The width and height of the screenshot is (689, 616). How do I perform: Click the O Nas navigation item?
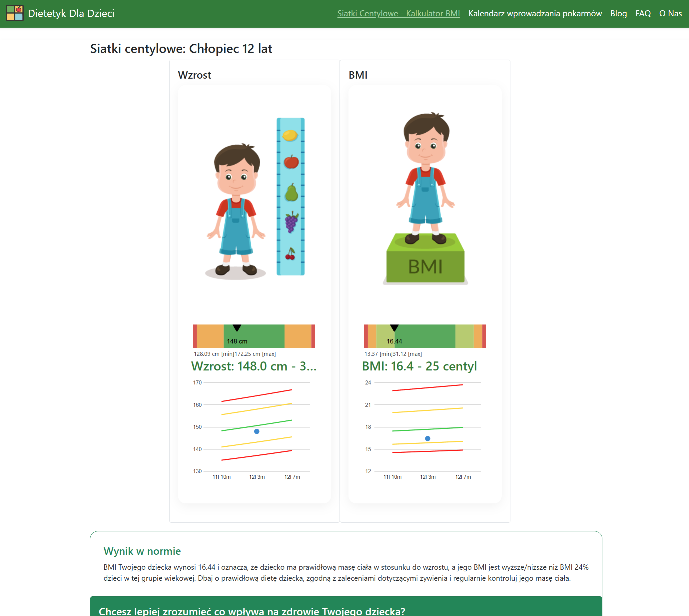(670, 14)
